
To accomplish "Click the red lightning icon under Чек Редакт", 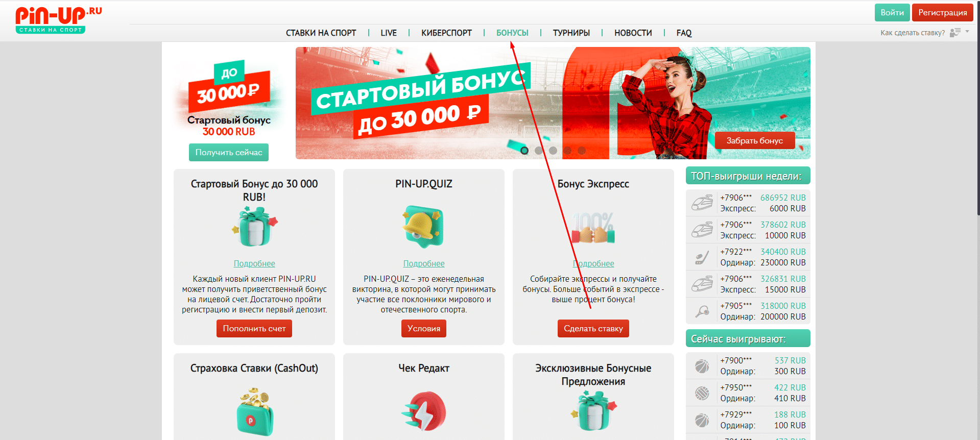I will point(423,411).
